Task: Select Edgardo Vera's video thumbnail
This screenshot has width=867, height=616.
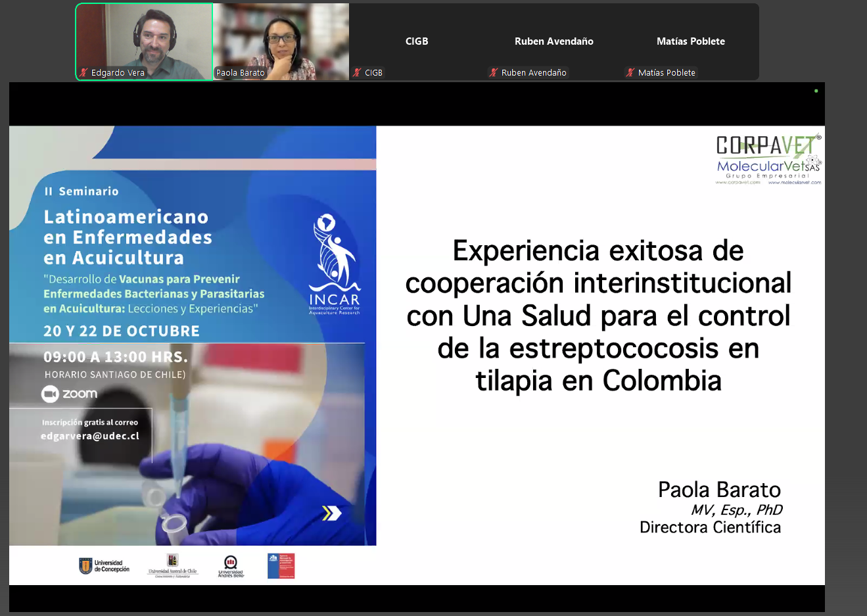Action: click(x=144, y=41)
